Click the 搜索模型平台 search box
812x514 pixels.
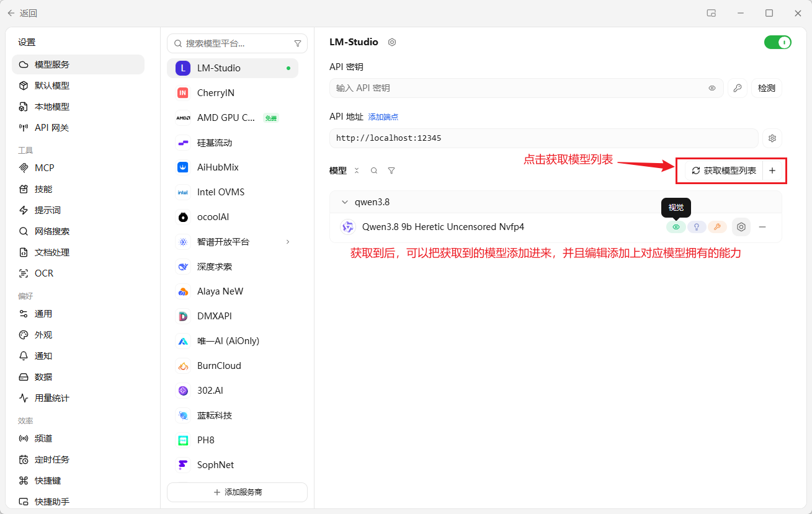(x=237, y=43)
